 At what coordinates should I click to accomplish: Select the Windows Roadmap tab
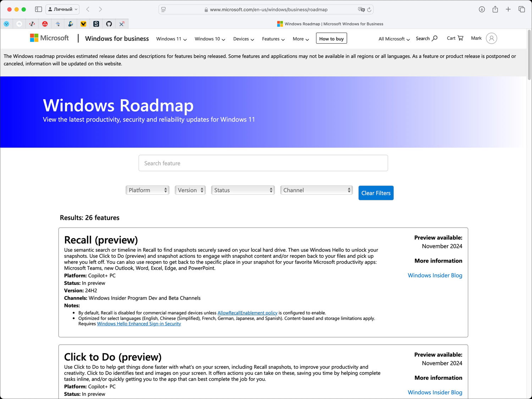[x=330, y=24]
